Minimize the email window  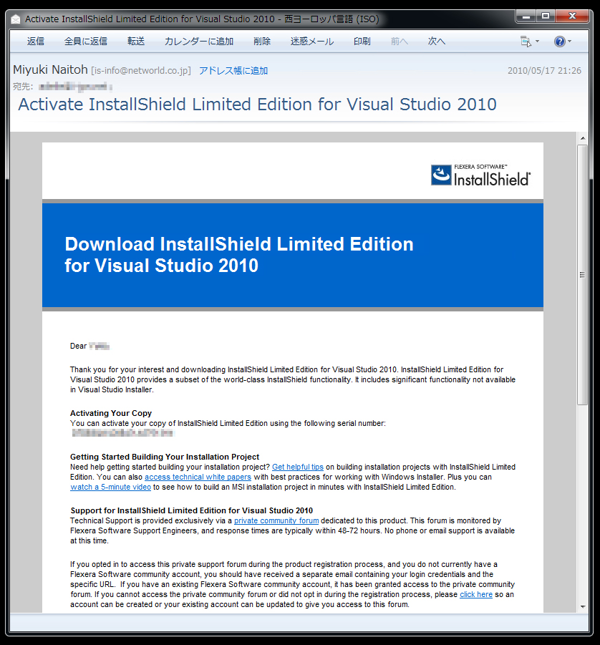coord(526,16)
